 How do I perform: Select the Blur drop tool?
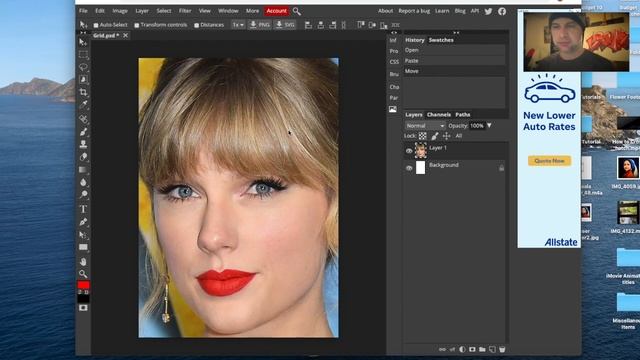(83, 182)
